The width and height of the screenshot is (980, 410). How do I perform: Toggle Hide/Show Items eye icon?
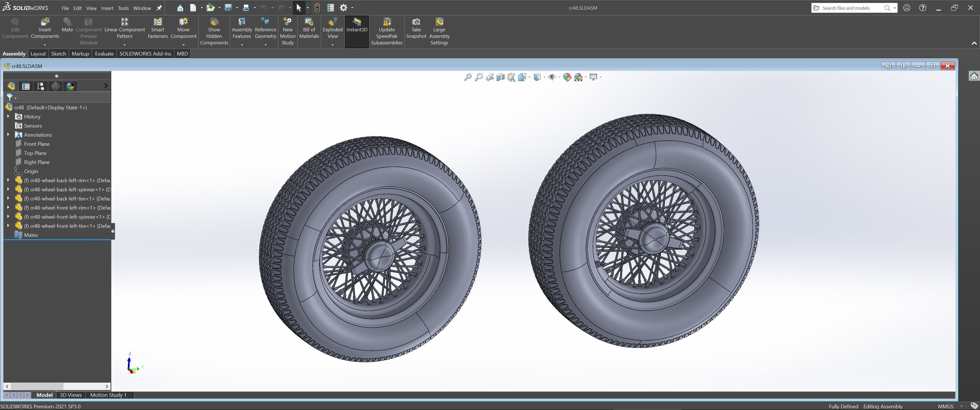click(552, 77)
